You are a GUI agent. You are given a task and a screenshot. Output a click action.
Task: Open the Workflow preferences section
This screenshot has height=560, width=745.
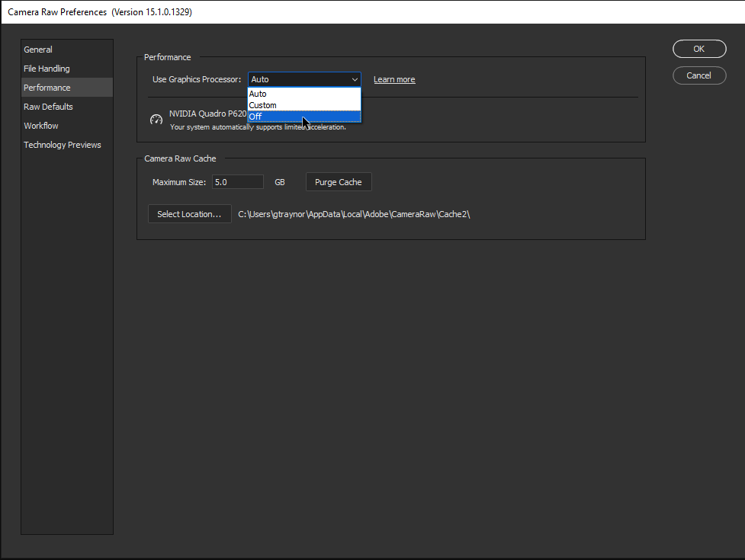click(40, 125)
